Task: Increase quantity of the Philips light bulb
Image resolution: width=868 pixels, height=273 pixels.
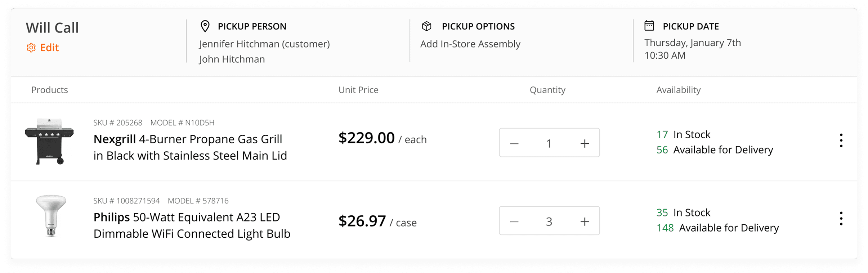Action: [x=585, y=221]
